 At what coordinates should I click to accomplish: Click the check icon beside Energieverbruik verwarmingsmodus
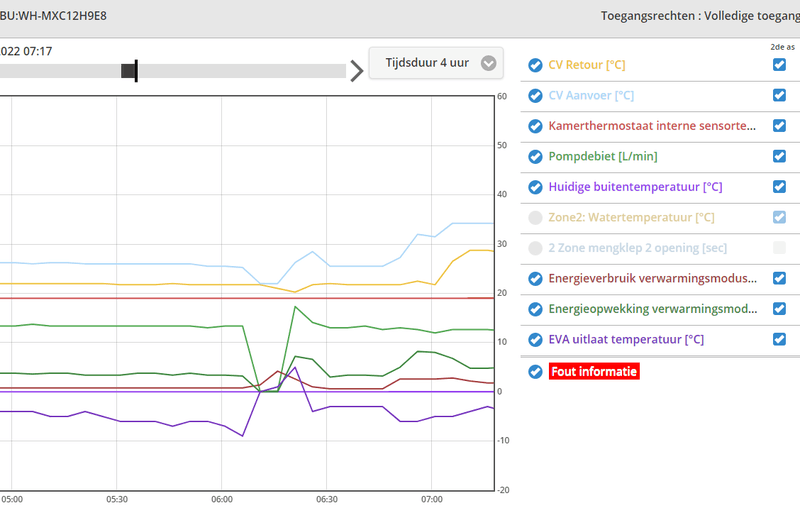point(536,278)
